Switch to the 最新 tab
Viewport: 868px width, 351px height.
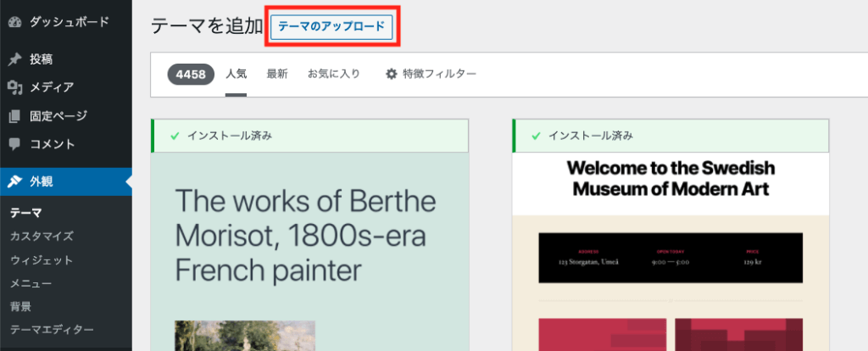(x=277, y=75)
